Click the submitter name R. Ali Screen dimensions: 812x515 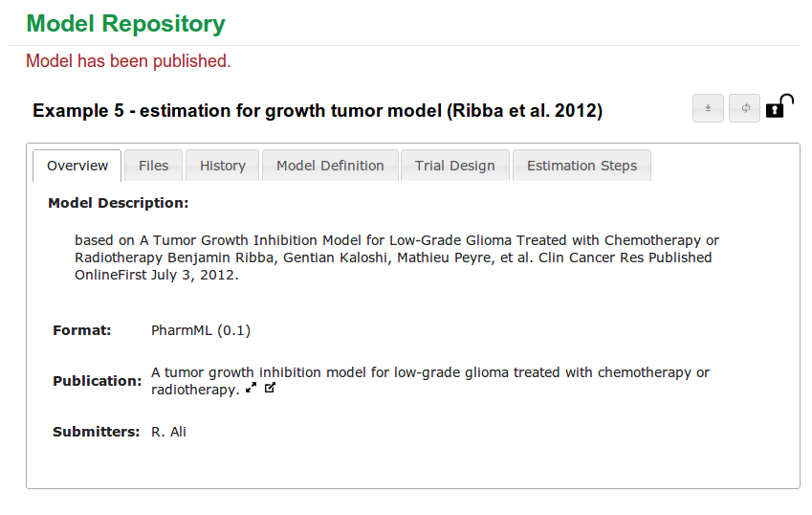(168, 432)
